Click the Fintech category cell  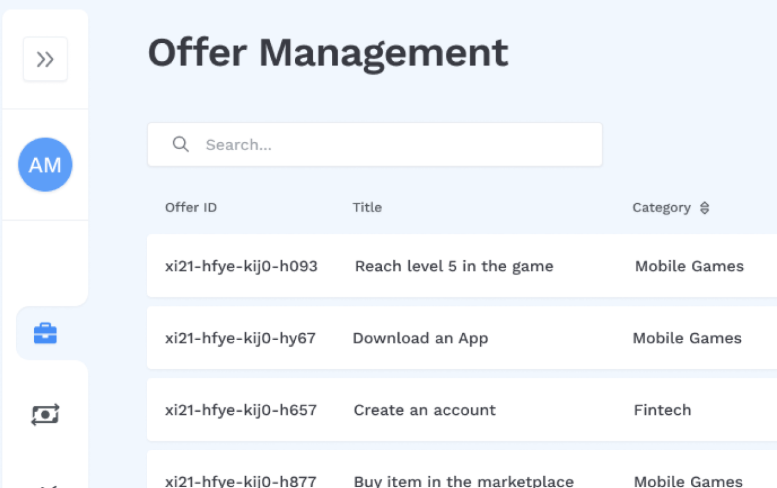tap(662, 410)
